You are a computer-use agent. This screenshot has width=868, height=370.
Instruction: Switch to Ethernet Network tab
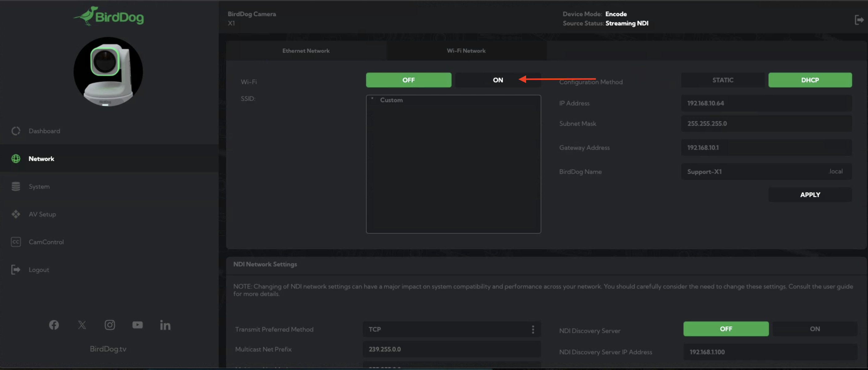click(x=306, y=51)
